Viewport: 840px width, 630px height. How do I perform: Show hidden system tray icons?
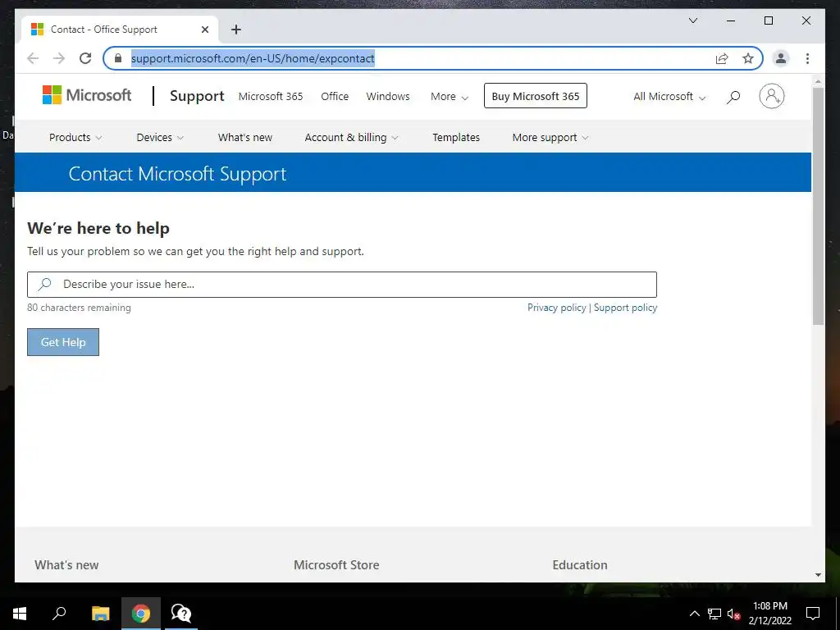[x=694, y=614]
